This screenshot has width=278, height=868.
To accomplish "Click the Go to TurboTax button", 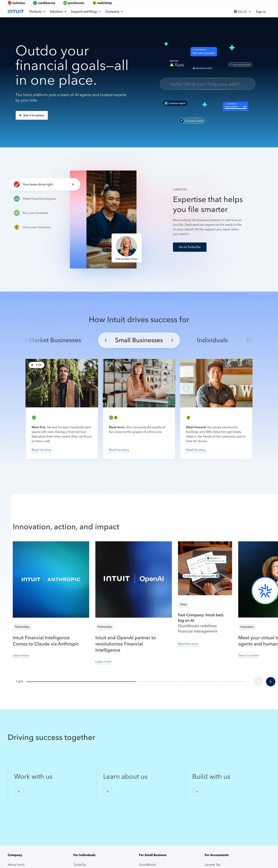I will tap(190, 247).
